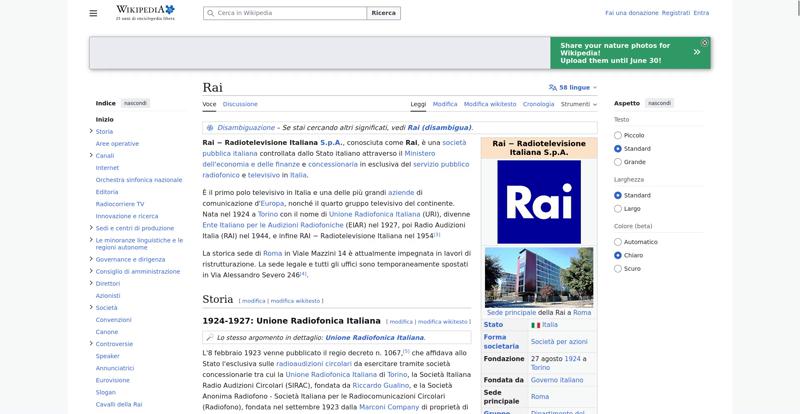Open the Cronologia tab
Screen dimensions: 800x414
click(x=538, y=104)
